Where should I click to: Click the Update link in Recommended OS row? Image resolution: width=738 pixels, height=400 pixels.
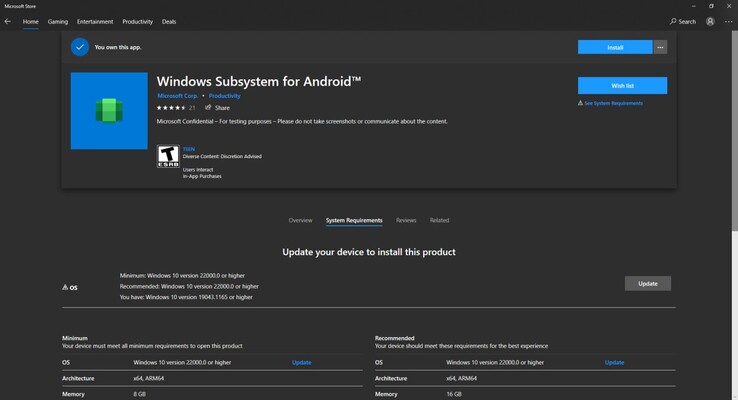[614, 362]
